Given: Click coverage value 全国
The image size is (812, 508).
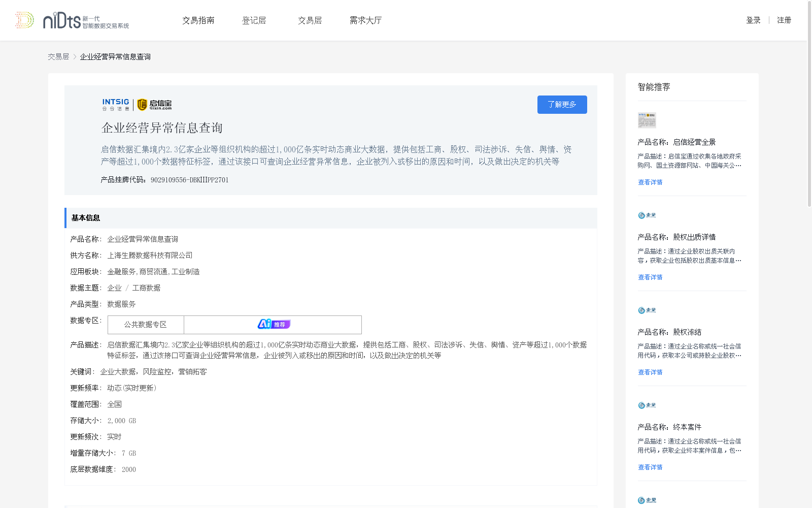Looking at the screenshot, I should tap(114, 404).
